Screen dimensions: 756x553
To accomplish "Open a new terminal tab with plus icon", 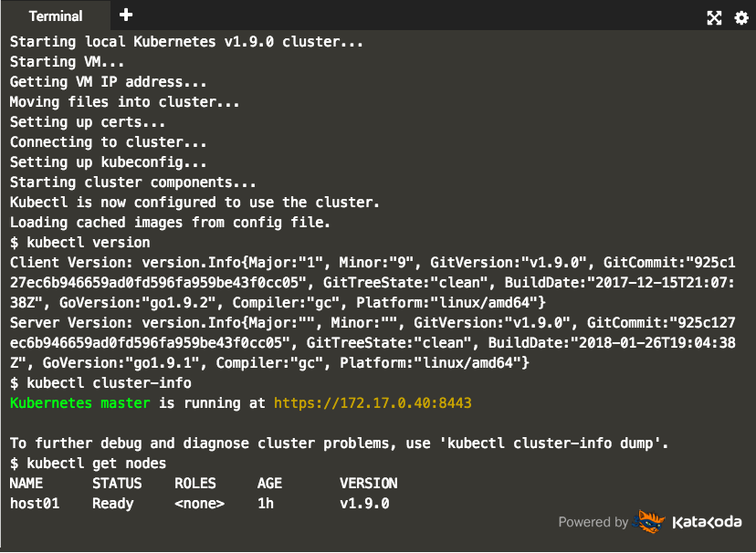I will (x=126, y=15).
